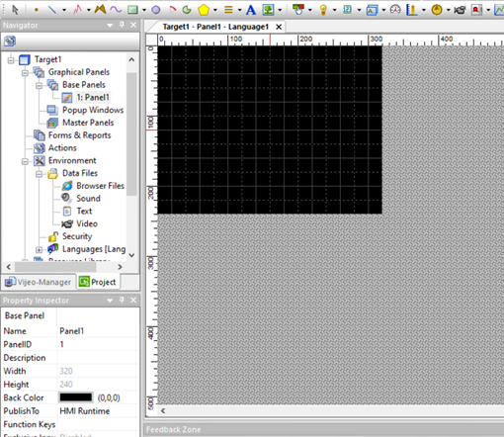Select Popup Windows in Navigator

pos(93,110)
